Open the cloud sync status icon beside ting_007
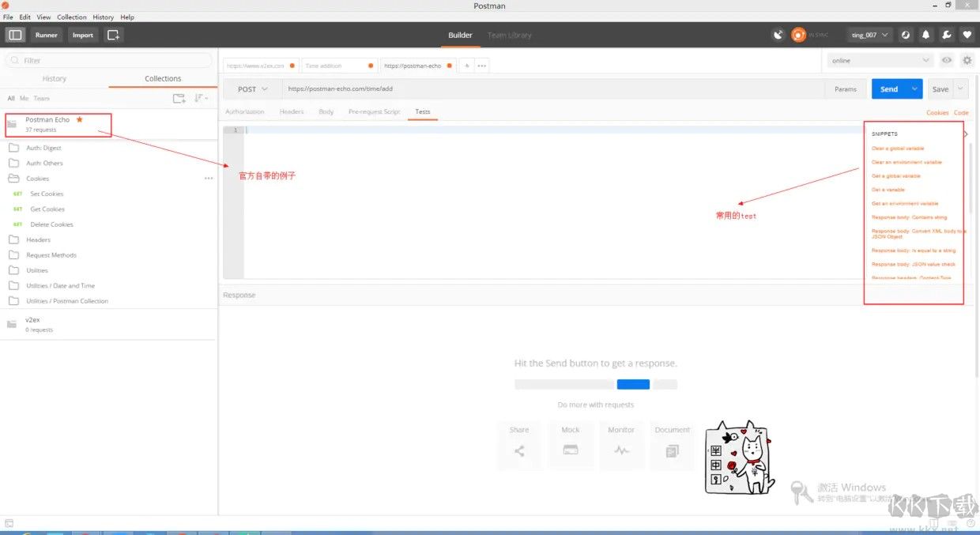Screen dimensions: 980x535 coord(906,35)
